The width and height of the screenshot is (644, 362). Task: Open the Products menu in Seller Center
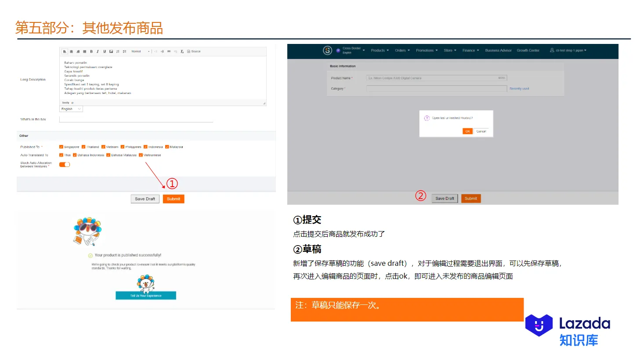[379, 50]
